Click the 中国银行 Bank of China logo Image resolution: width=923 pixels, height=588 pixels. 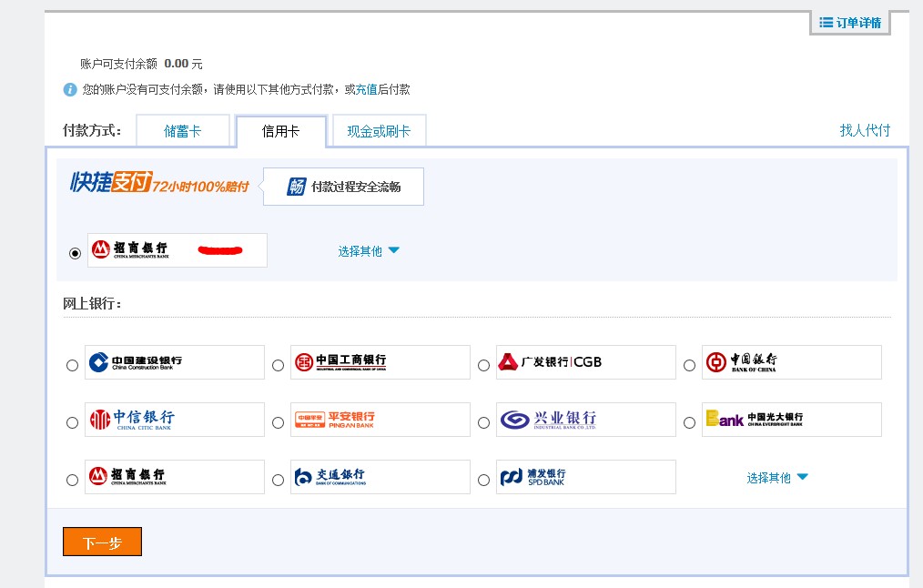pyautogui.click(x=742, y=362)
